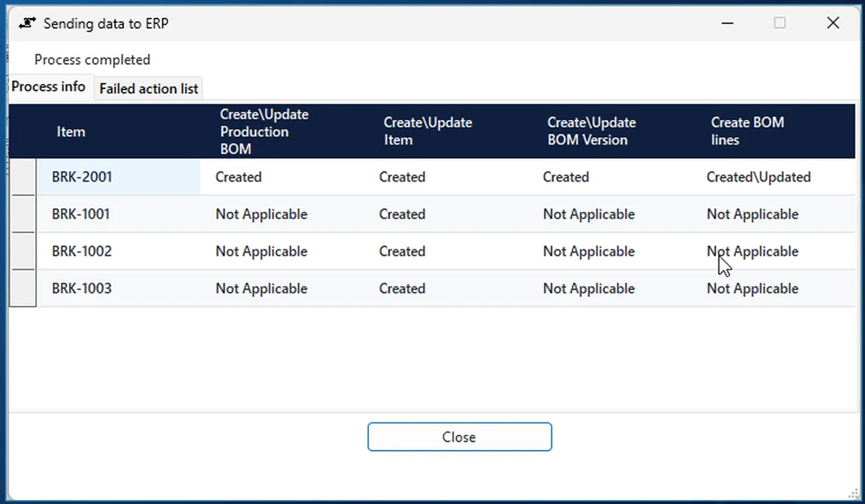Viewport: 865px width, 504px height.
Task: Click the row selector beside BRK-2001
Action: (23, 177)
